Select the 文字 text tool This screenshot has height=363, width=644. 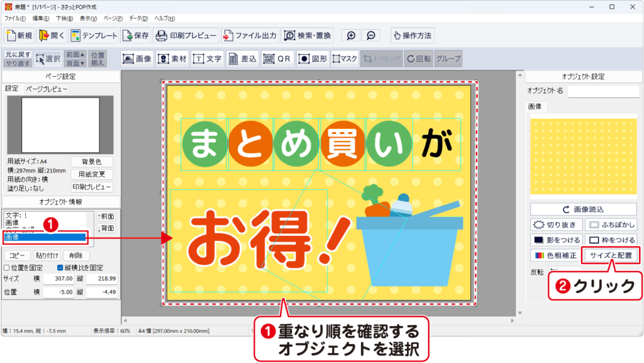[x=208, y=59]
